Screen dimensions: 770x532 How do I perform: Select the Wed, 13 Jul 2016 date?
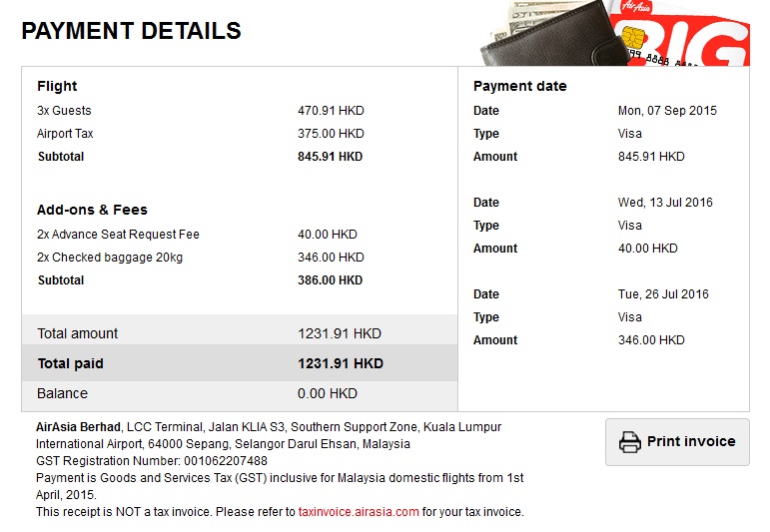(x=665, y=203)
